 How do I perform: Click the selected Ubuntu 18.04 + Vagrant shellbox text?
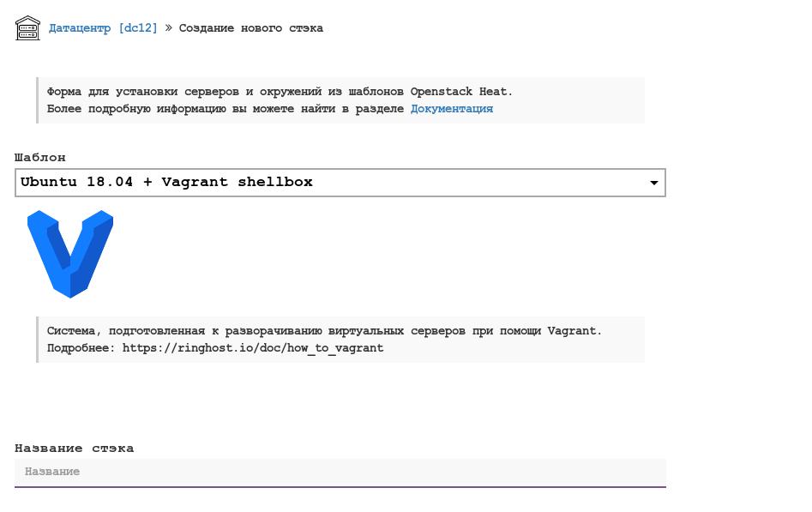(x=166, y=182)
